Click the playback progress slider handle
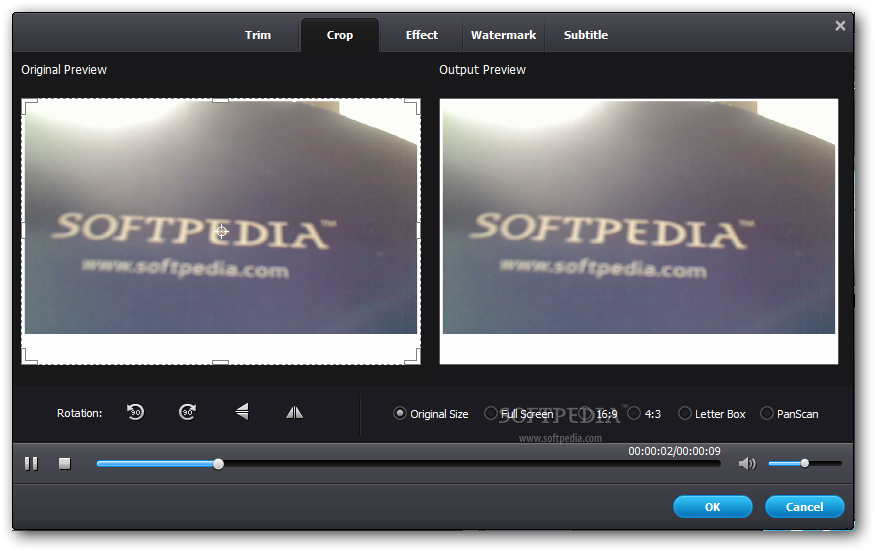The image size is (875, 551). point(219,464)
